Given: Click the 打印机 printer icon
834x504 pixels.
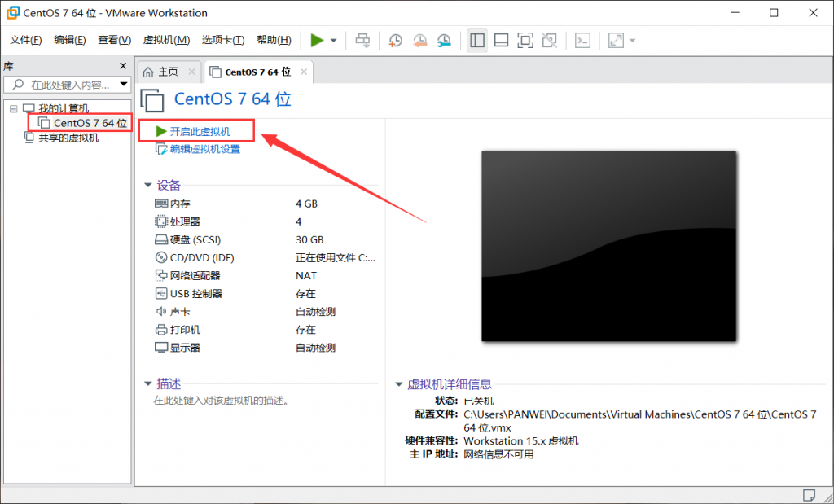Looking at the screenshot, I should (x=161, y=330).
